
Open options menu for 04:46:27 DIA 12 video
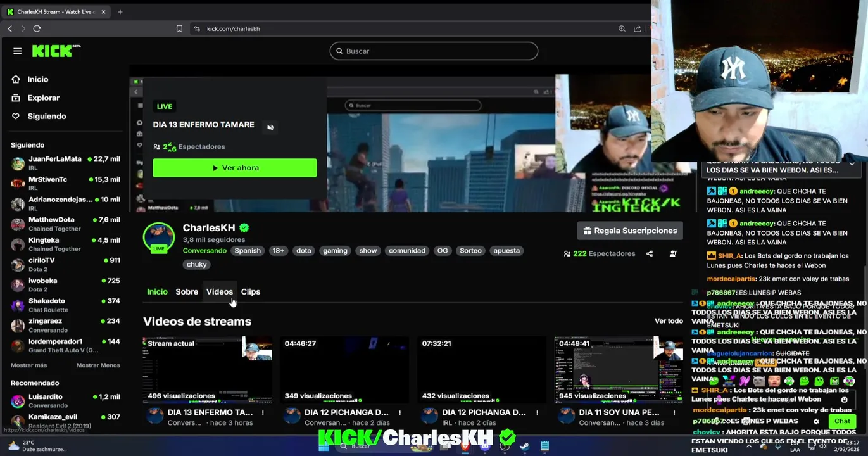399,413
